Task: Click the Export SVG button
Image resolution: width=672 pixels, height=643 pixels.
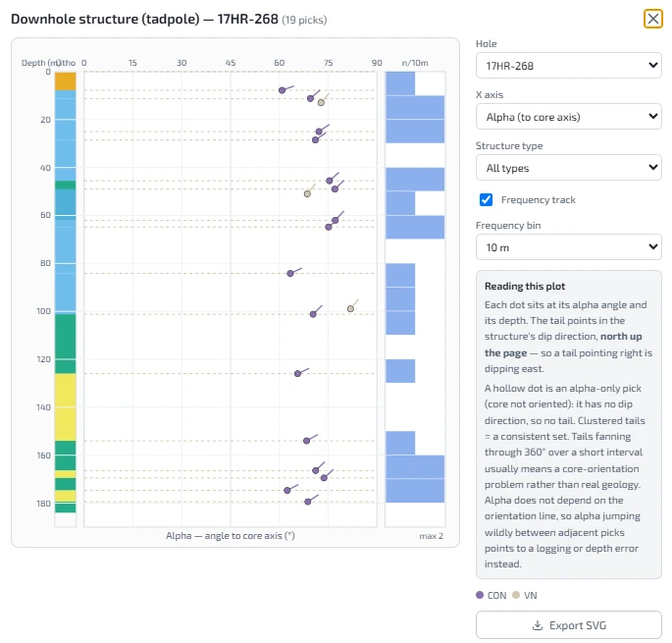Action: (568, 625)
